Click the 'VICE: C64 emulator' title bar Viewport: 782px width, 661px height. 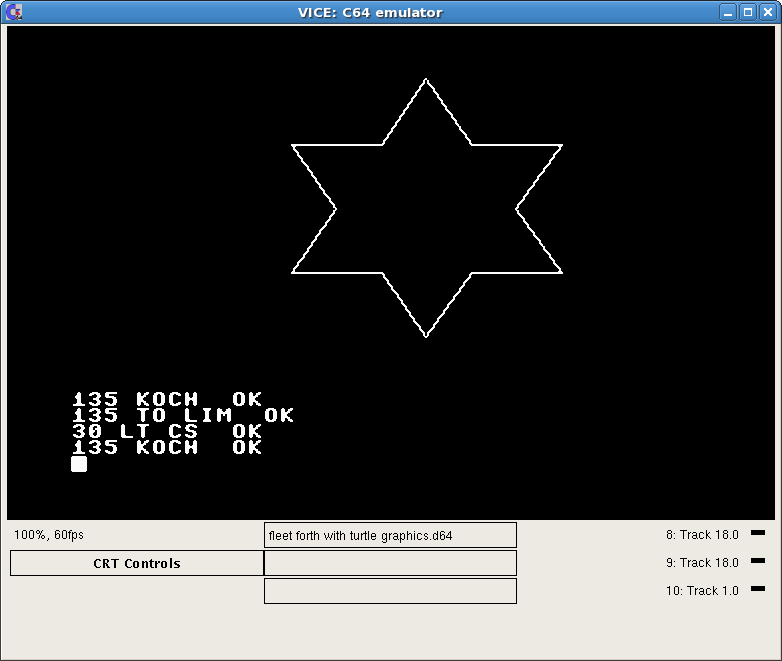tap(370, 12)
